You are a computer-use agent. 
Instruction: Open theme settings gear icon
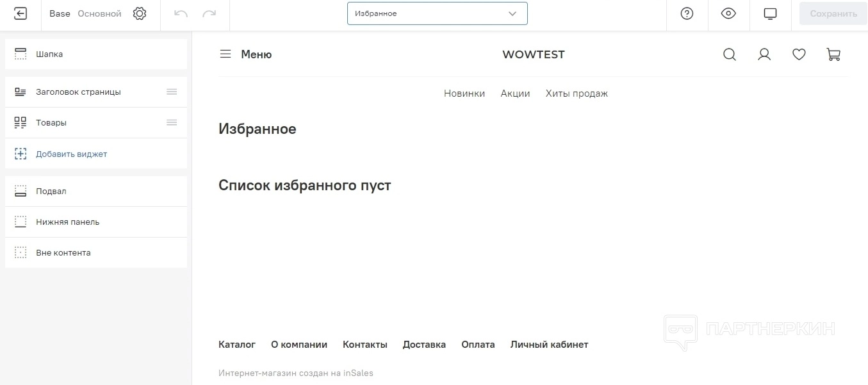pos(140,13)
